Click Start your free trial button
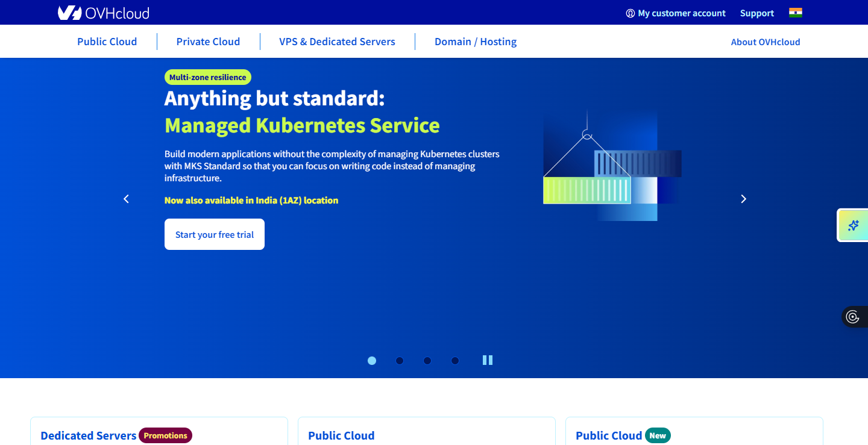868x445 pixels. [x=214, y=234]
